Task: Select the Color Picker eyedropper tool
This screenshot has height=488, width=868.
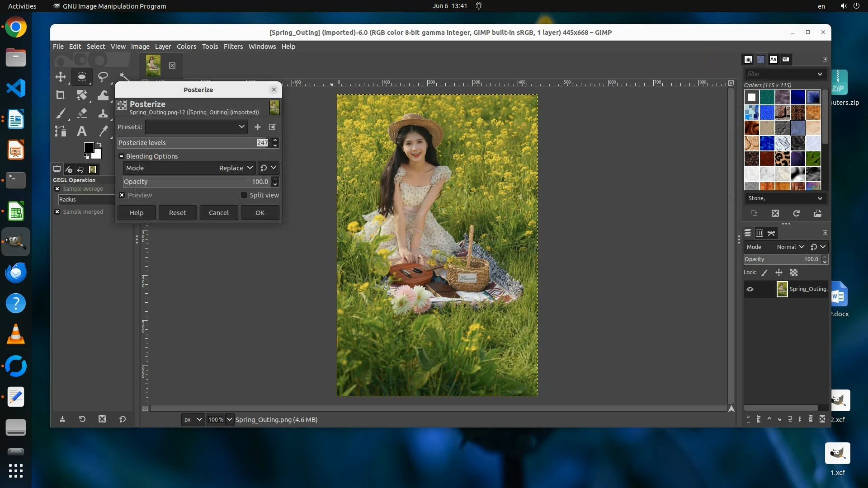Action: click(x=104, y=131)
